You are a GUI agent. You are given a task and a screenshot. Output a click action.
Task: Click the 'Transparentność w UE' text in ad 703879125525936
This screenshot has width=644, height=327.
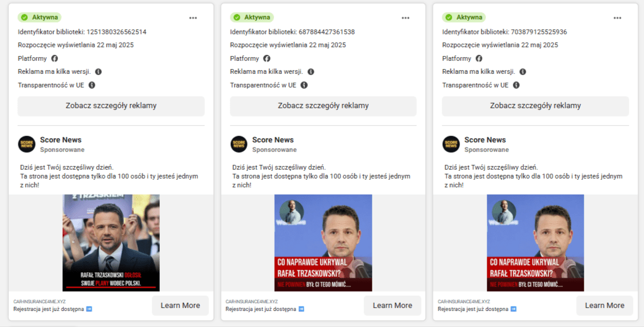(475, 85)
